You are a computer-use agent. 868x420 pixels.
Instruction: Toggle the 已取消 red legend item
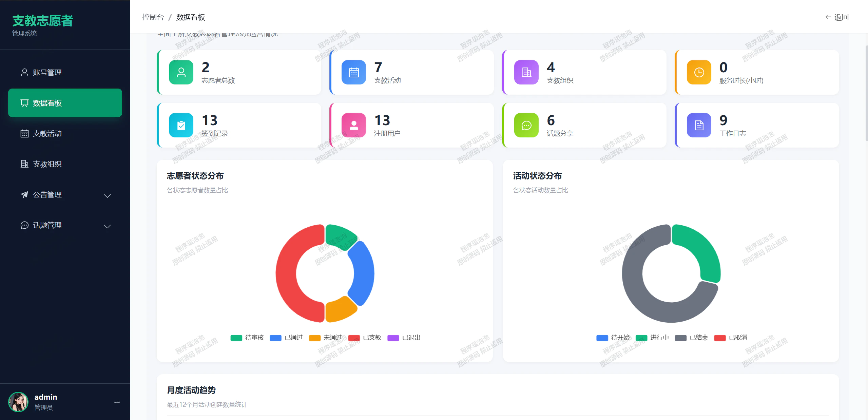(731, 338)
